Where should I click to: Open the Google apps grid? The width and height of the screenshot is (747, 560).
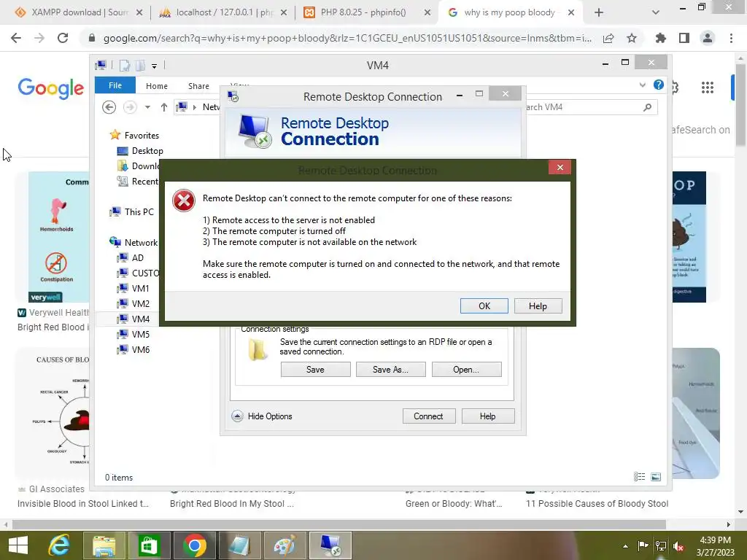point(708,87)
